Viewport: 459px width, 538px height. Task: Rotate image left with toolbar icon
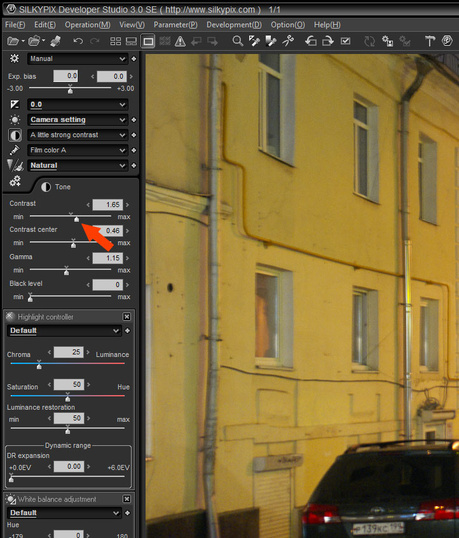point(311,41)
